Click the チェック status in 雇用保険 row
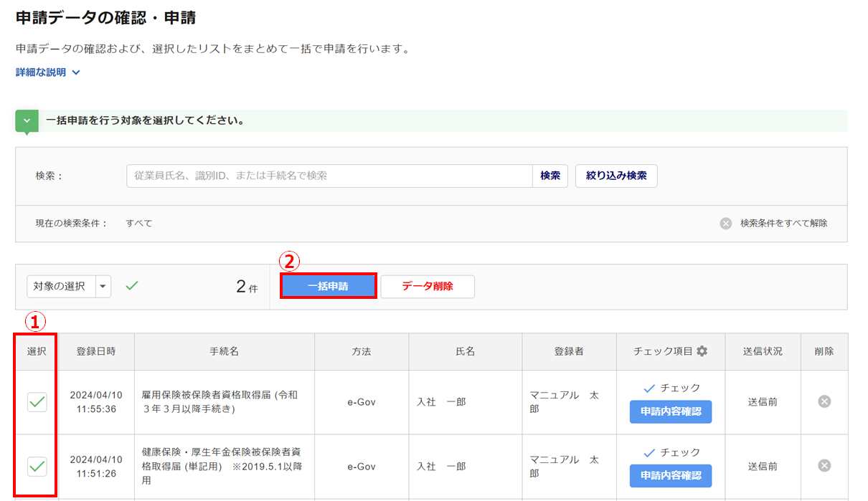The height and width of the screenshot is (501, 868). click(x=671, y=388)
